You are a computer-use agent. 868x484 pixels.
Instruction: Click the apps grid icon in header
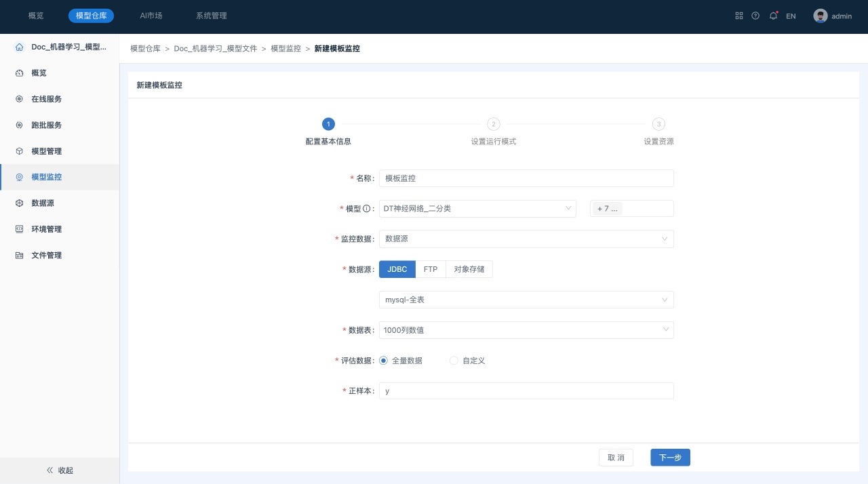coord(739,16)
